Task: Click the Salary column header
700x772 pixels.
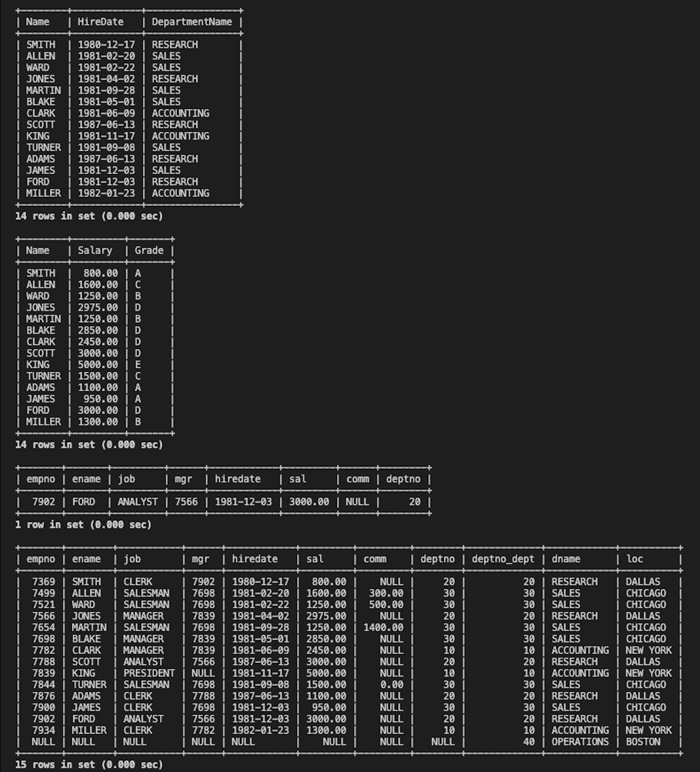Action: (95, 250)
